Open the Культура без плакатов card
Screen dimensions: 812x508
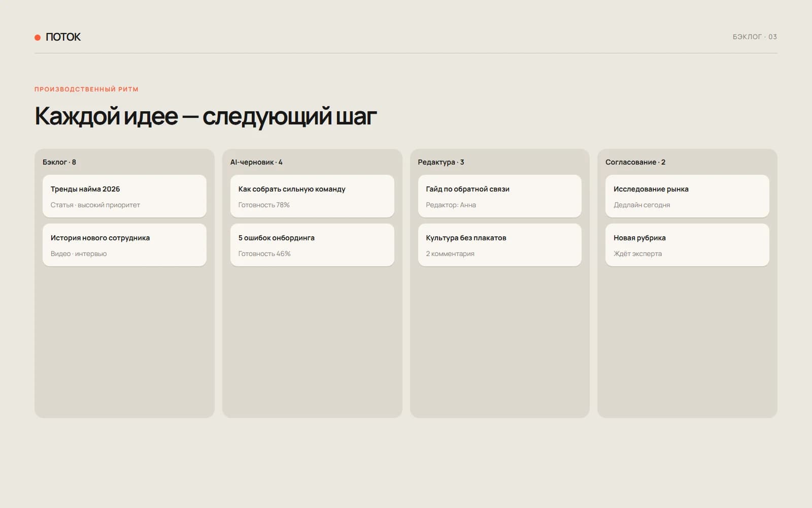coord(500,245)
